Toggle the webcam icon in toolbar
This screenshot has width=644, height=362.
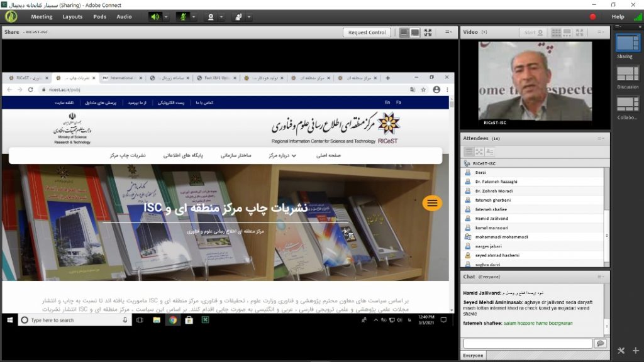point(211,17)
